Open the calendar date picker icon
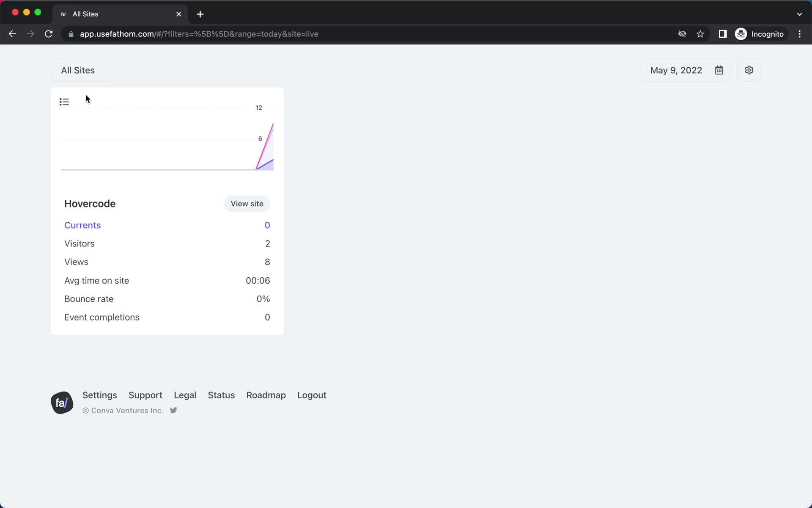The image size is (812, 508). [x=719, y=70]
